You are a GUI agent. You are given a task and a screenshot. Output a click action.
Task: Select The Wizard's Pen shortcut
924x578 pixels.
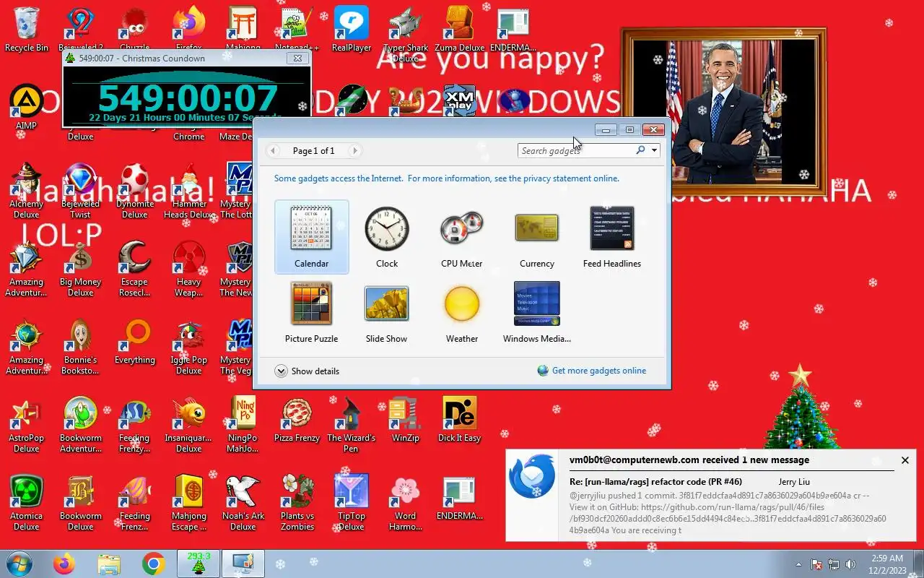point(352,426)
